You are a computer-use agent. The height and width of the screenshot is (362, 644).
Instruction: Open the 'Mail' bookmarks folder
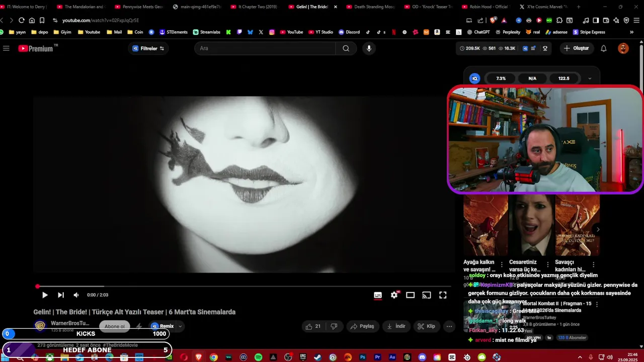[114, 32]
